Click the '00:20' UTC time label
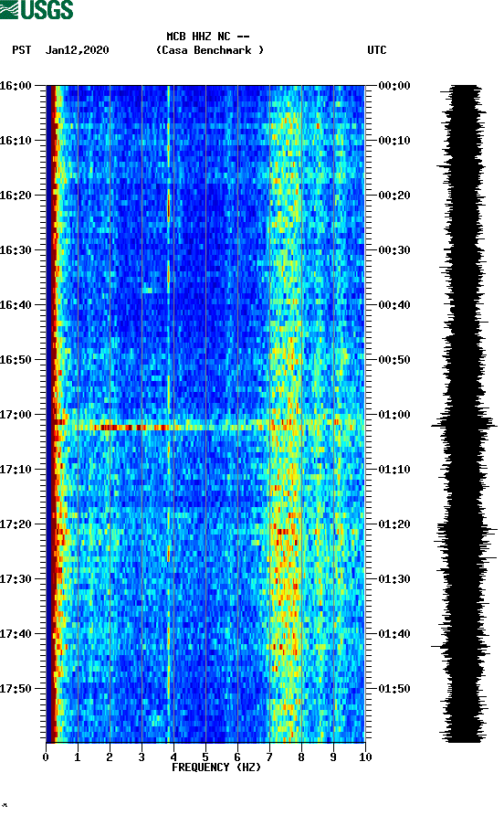 [394, 195]
